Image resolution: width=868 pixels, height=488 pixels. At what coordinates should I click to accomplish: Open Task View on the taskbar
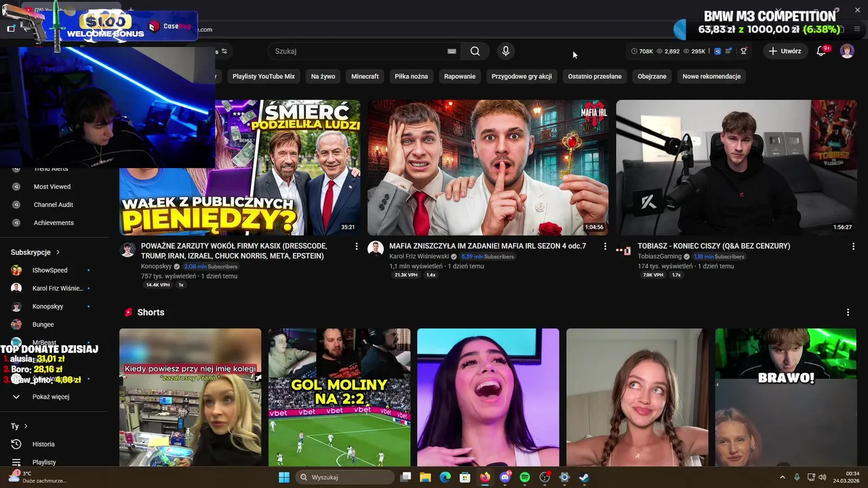[406, 477]
